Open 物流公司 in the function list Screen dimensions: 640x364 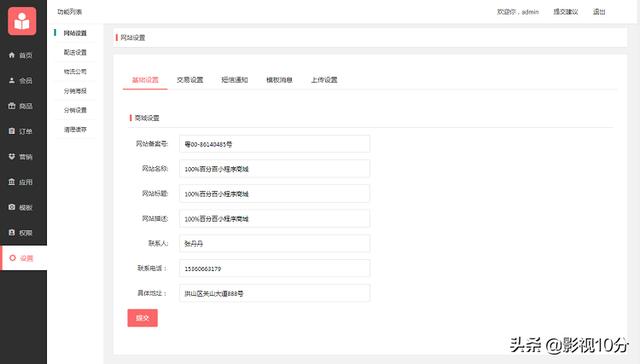pyautogui.click(x=75, y=71)
